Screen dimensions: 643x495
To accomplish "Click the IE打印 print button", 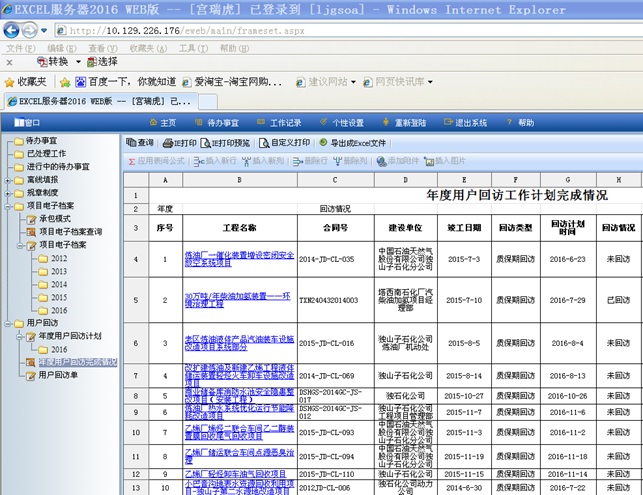I will 179,143.
